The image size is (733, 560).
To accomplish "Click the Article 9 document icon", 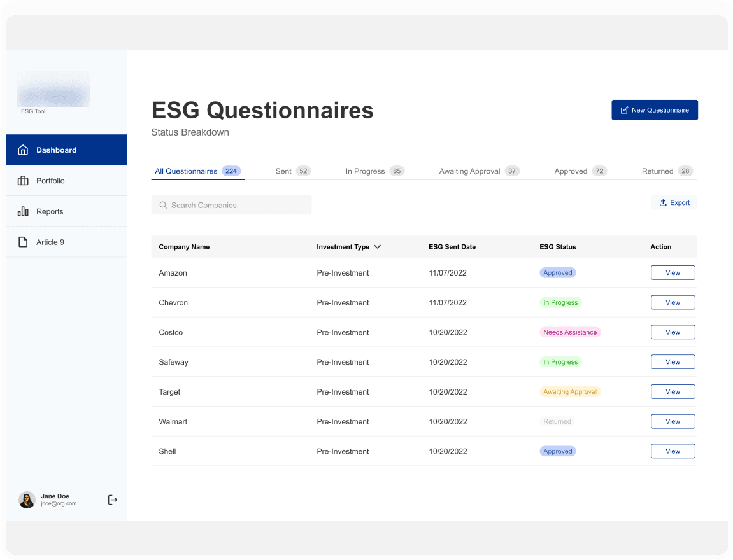I will [23, 242].
